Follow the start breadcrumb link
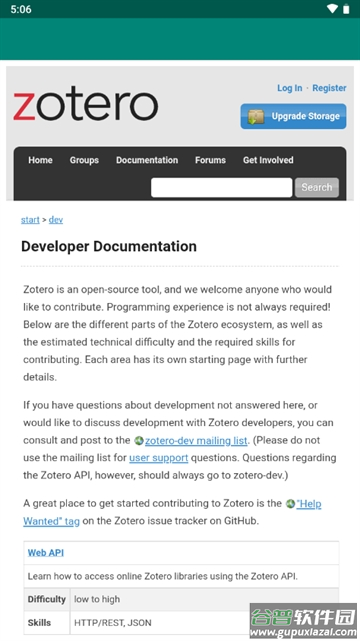This screenshot has width=360, height=641. [x=30, y=220]
